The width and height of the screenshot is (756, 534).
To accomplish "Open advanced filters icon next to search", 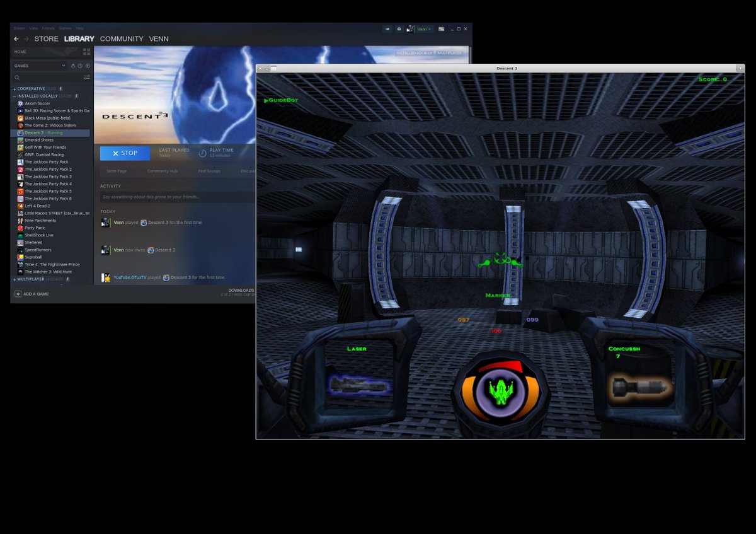I will click(86, 78).
